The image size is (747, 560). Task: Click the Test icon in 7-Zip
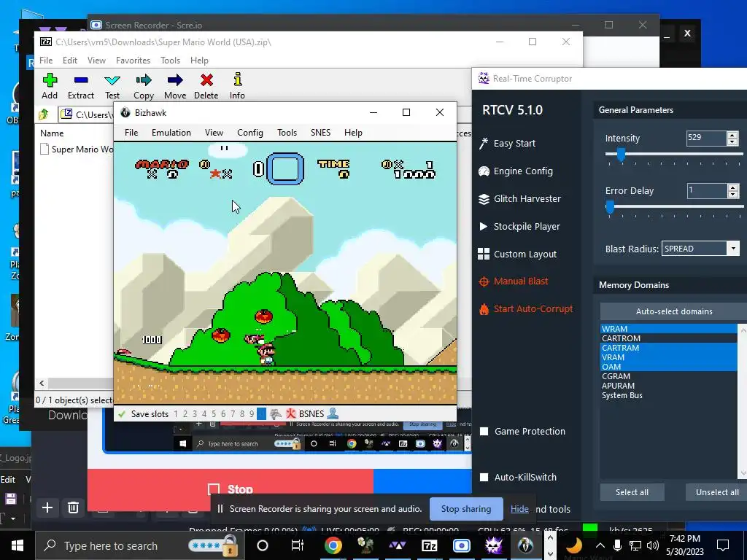pyautogui.click(x=112, y=80)
